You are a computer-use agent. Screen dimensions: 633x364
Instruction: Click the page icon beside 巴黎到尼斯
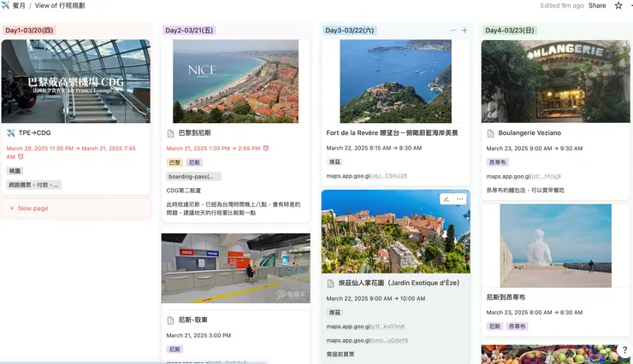[171, 133]
